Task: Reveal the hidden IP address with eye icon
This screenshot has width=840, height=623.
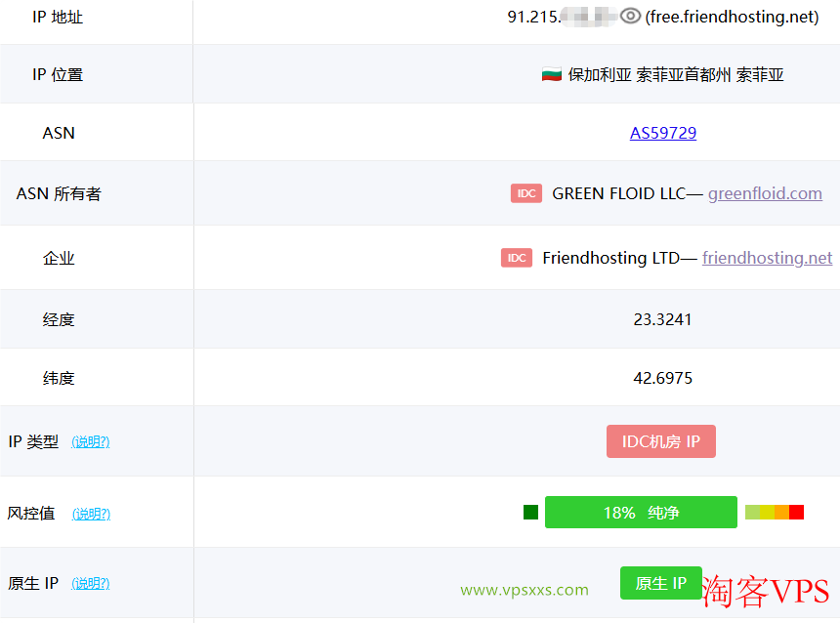Action: (630, 16)
